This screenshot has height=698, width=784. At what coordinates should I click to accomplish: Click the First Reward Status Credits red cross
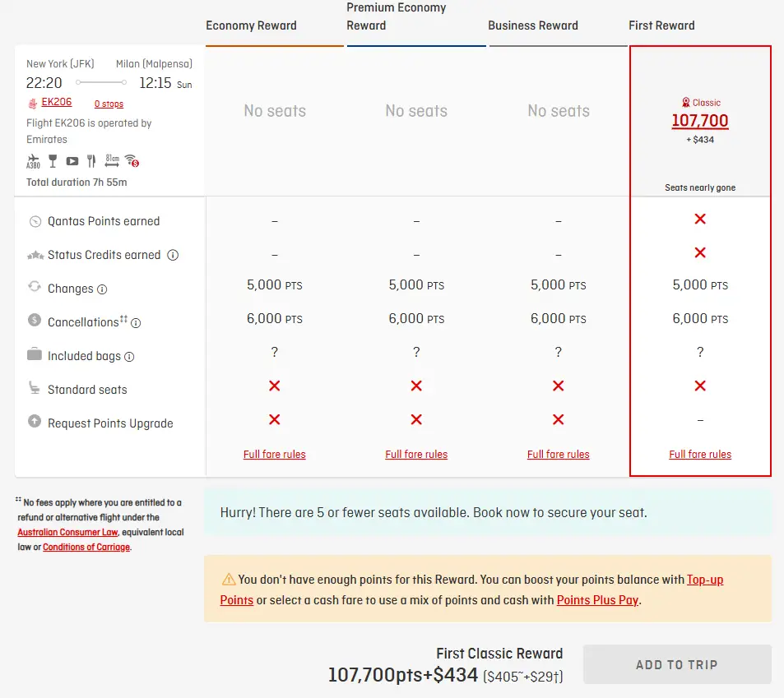point(700,252)
